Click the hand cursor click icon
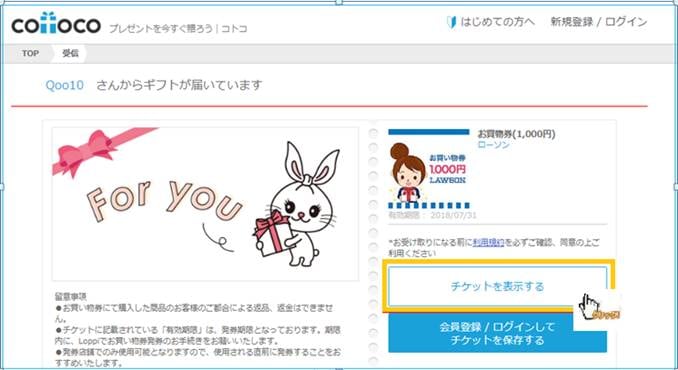Image resolution: width=678 pixels, height=370 pixels. pos(596,308)
